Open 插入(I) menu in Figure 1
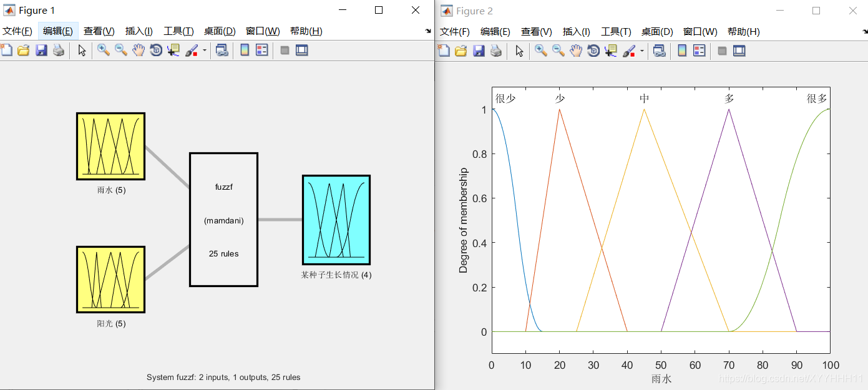Screen dimensions: 868x390 click(139, 31)
